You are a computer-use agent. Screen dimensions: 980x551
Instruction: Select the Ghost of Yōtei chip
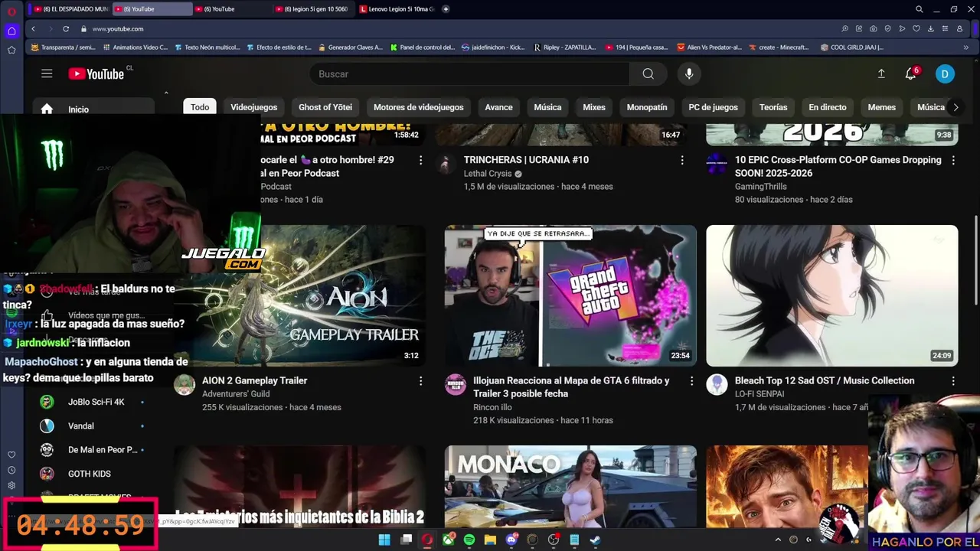(x=325, y=107)
